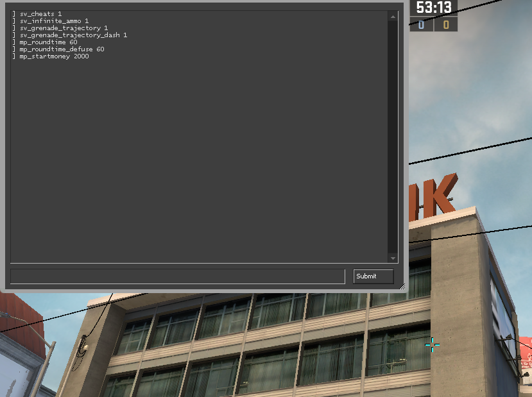Focus the console command input field

(x=178, y=276)
